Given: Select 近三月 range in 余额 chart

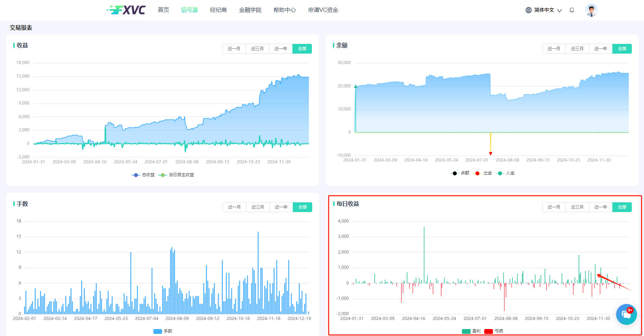Looking at the screenshot, I should 577,49.
